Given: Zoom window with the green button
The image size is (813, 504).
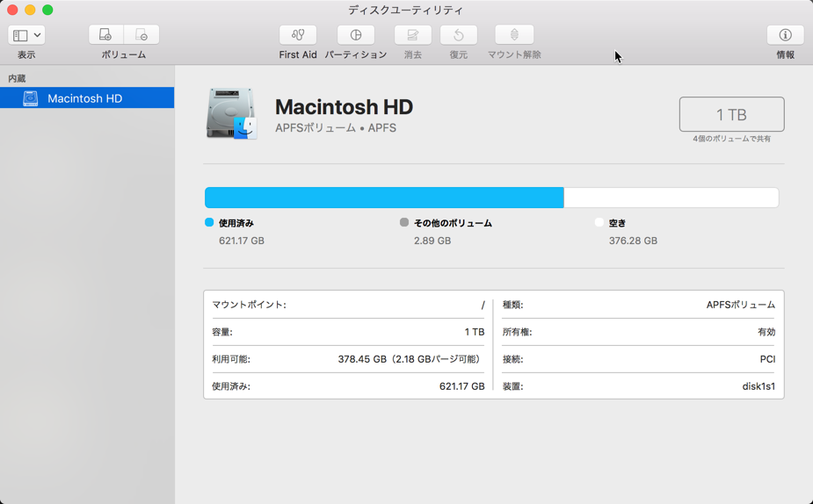Looking at the screenshot, I should click(47, 10).
